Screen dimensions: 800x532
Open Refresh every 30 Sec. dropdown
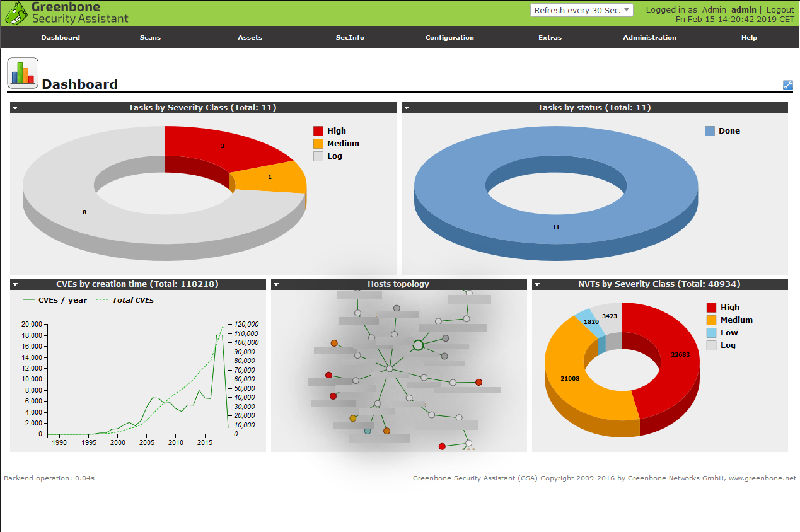[581, 10]
